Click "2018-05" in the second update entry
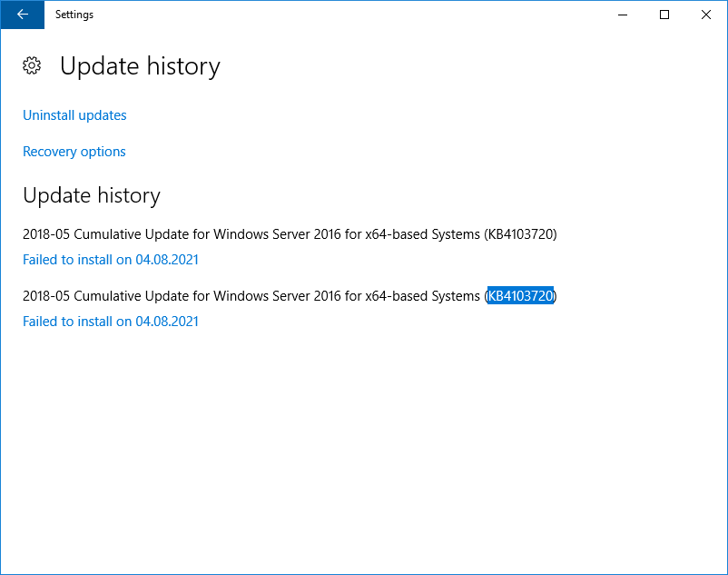728x575 pixels. [45, 296]
